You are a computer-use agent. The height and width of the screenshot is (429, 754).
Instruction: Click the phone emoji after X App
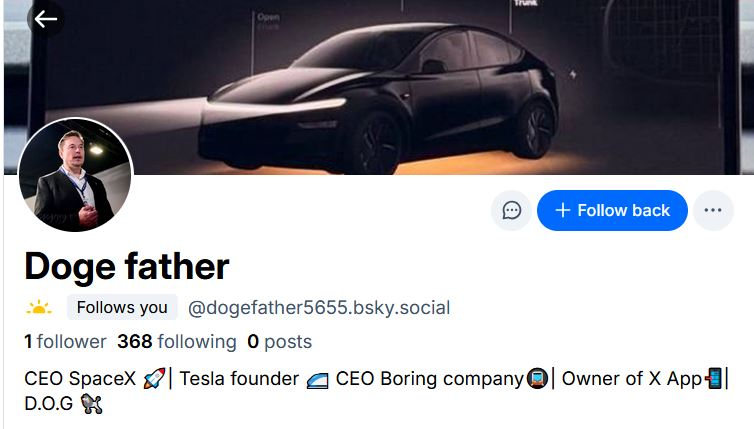713,379
